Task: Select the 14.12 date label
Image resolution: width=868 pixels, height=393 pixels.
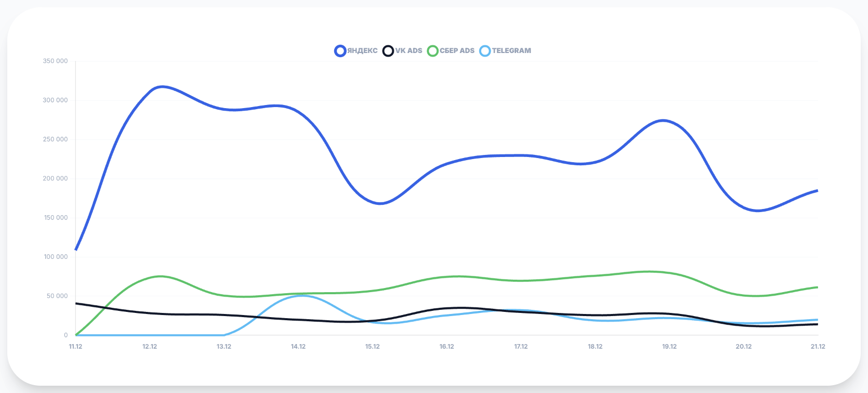Action: [x=298, y=347]
